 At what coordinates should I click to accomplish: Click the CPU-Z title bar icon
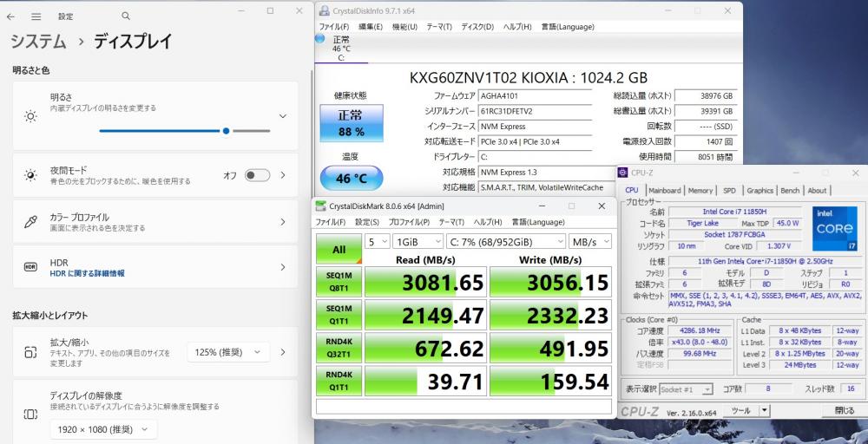(x=622, y=173)
